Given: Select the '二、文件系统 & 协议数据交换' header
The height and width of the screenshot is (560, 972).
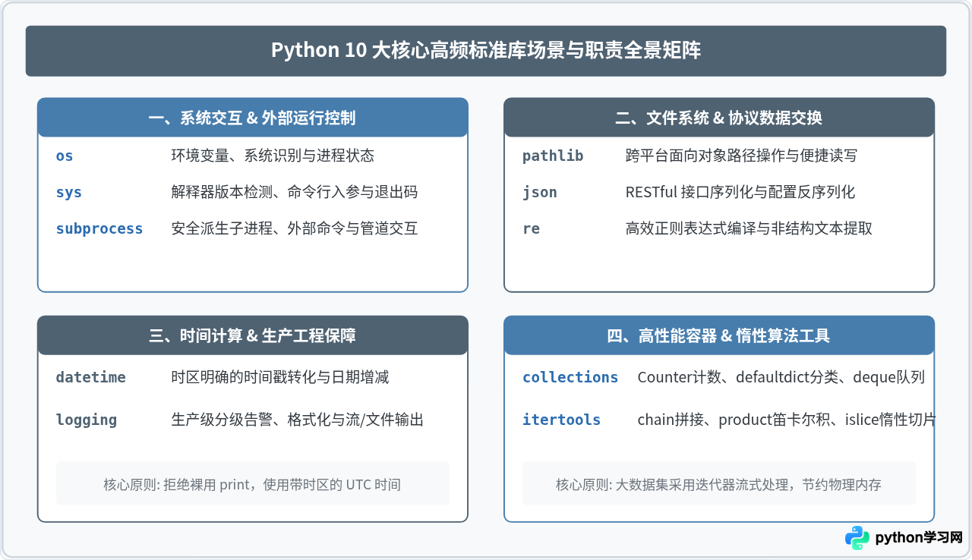Looking at the screenshot, I should click(719, 118).
